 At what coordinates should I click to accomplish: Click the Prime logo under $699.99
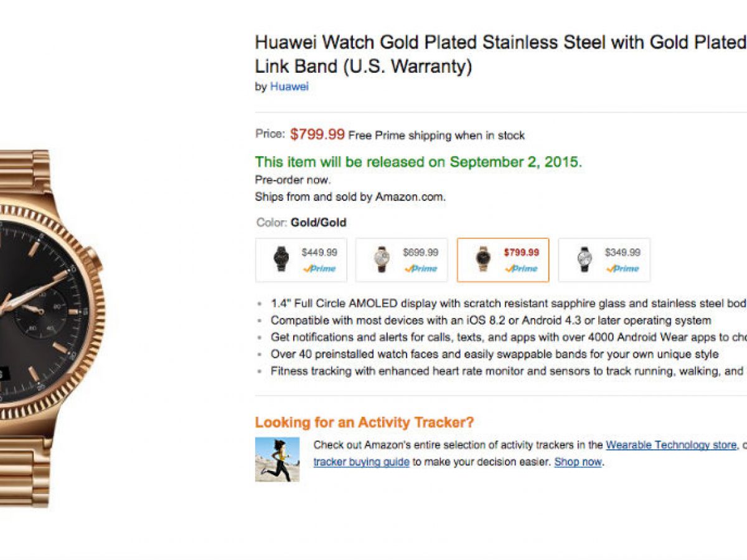(421, 269)
